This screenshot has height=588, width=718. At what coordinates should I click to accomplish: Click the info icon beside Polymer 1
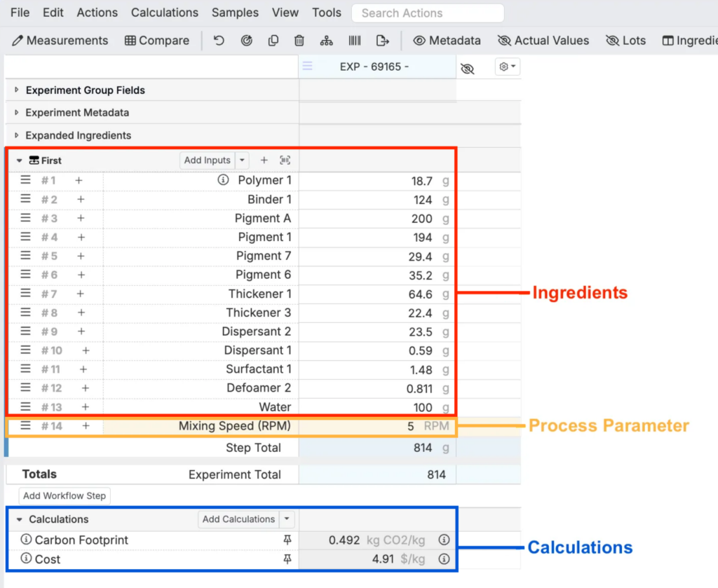click(x=223, y=180)
